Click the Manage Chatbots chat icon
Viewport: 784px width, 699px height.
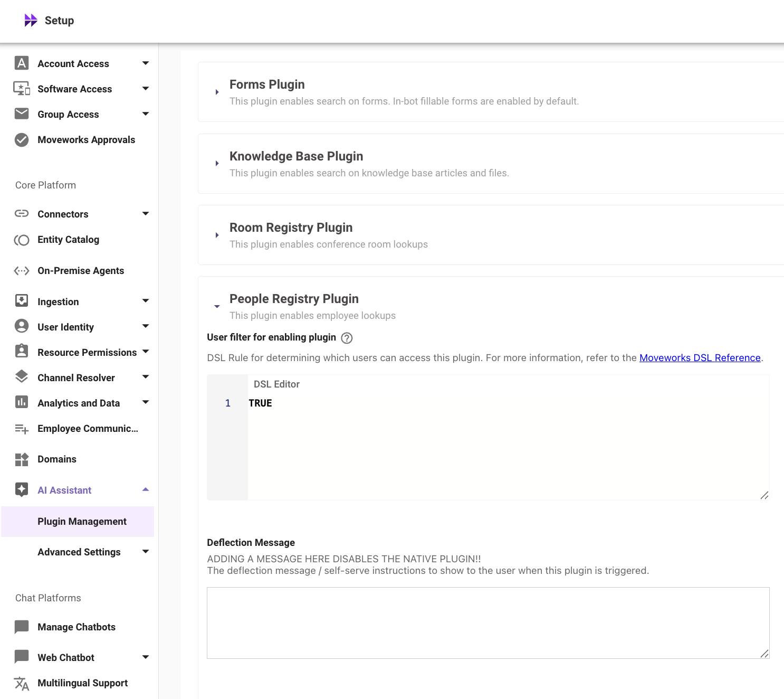(x=22, y=627)
